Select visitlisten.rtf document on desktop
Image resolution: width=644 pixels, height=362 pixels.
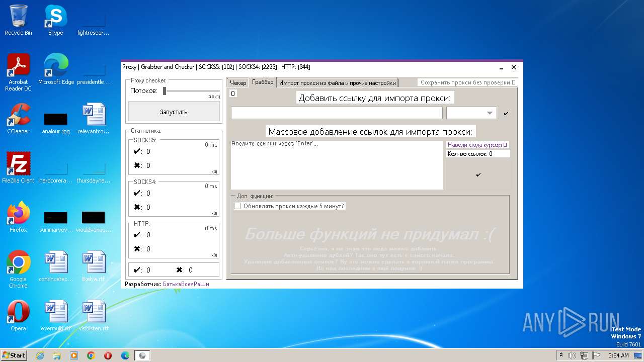pyautogui.click(x=94, y=315)
